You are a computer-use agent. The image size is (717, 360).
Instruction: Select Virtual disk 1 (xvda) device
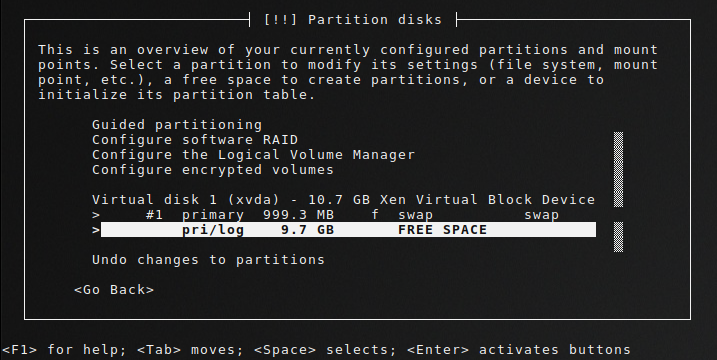click(x=343, y=200)
